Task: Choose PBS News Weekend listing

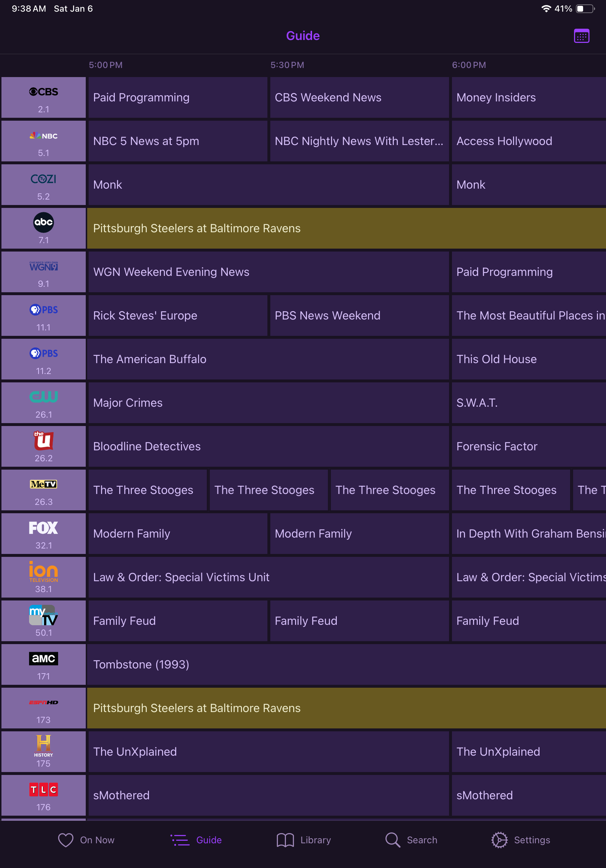Action: 359,316
